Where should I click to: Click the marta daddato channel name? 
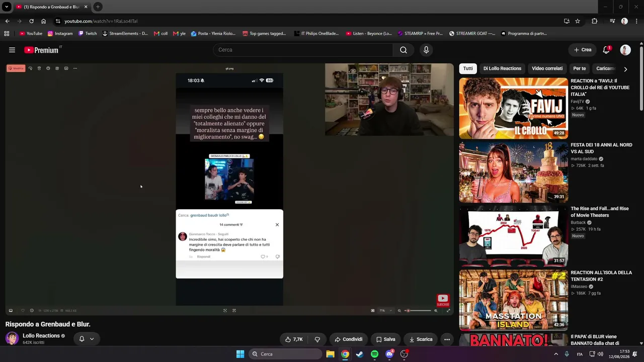(x=584, y=159)
